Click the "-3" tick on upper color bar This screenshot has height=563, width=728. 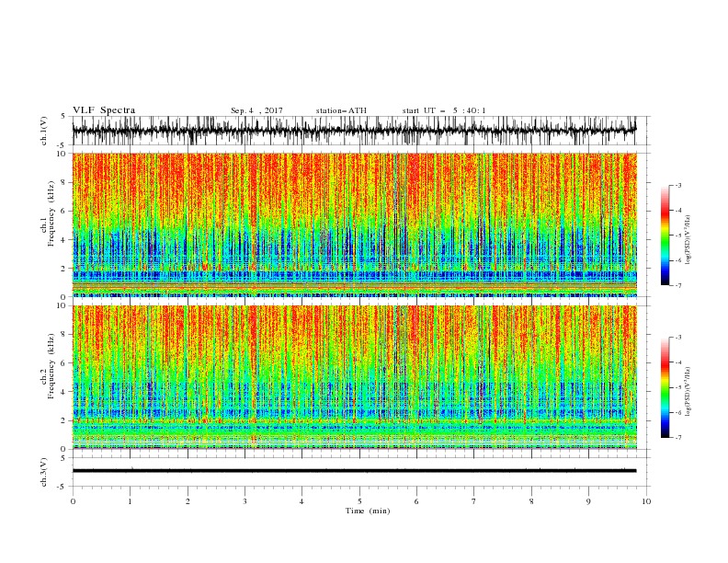pyautogui.click(x=678, y=185)
